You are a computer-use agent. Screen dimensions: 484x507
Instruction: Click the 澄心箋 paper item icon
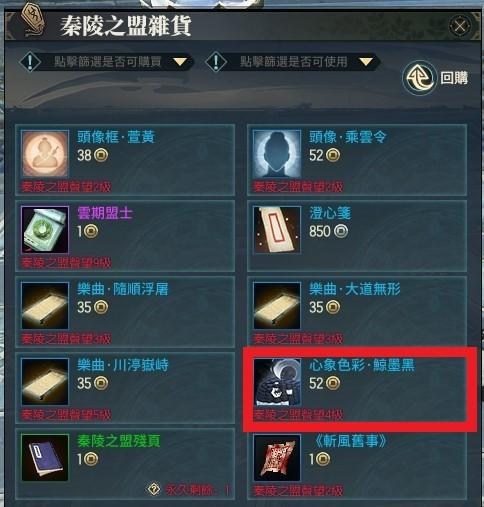click(x=277, y=230)
